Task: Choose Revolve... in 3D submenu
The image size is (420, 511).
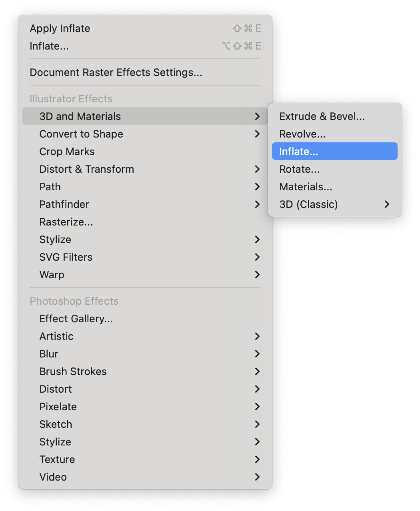Action: click(x=335, y=134)
